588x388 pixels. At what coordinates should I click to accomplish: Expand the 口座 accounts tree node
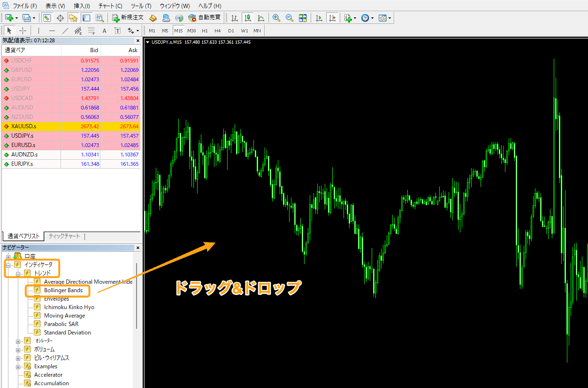point(8,256)
